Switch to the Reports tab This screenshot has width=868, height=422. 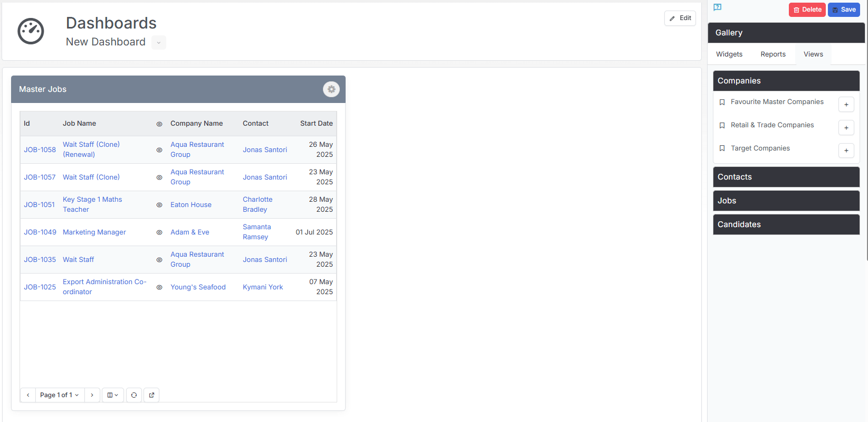(773, 54)
